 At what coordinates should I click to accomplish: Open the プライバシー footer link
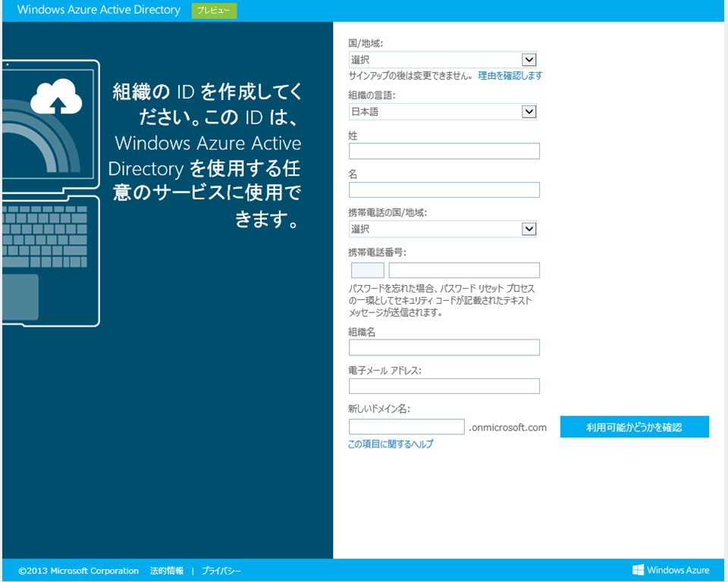(x=221, y=571)
